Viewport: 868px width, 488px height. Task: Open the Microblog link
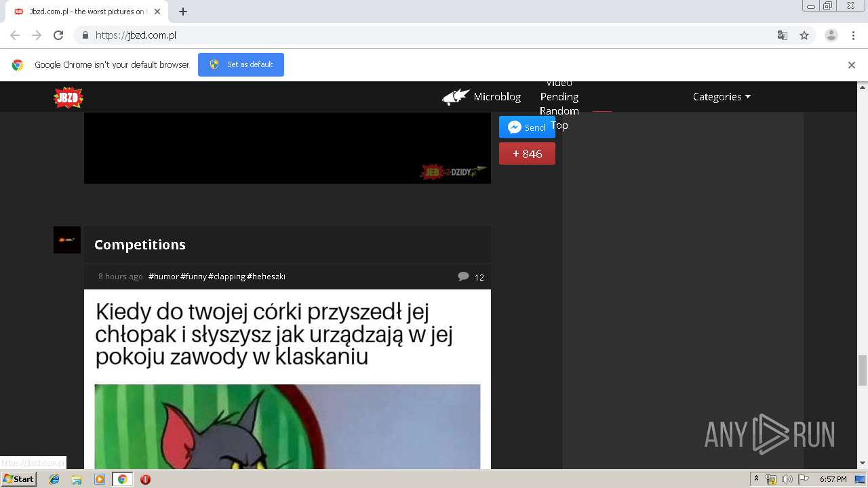point(497,97)
